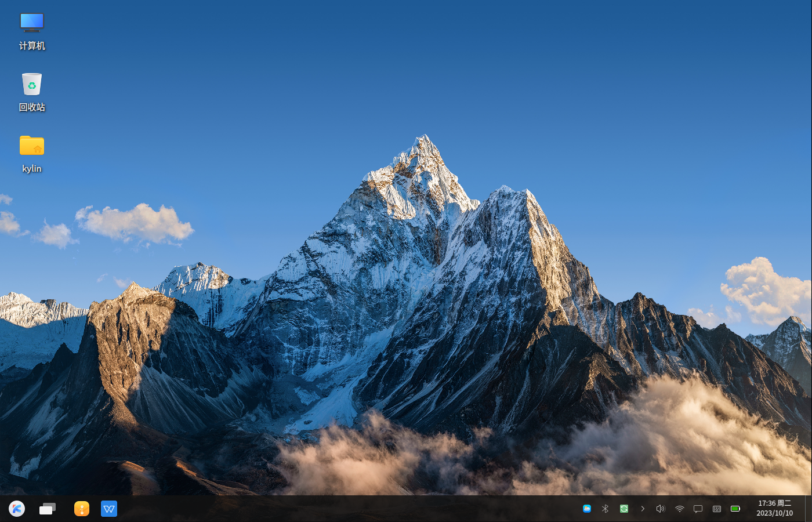This screenshot has width=812, height=522.
Task: Select the 回收站 recycle bin icon
Action: tap(32, 85)
